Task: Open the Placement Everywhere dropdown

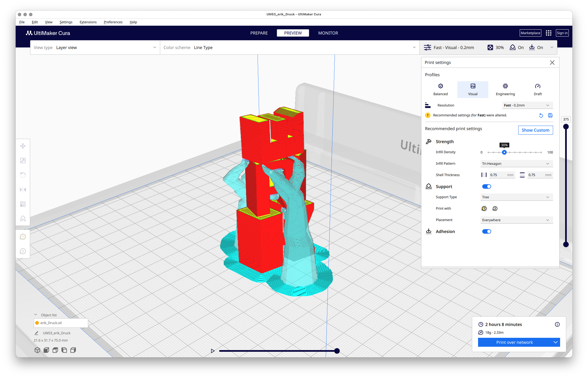Action: point(516,220)
